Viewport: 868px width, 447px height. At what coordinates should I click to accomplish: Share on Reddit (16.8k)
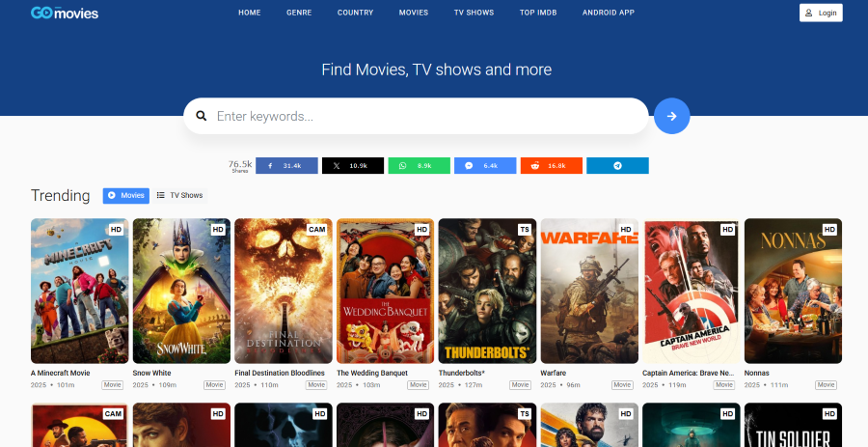coord(552,166)
